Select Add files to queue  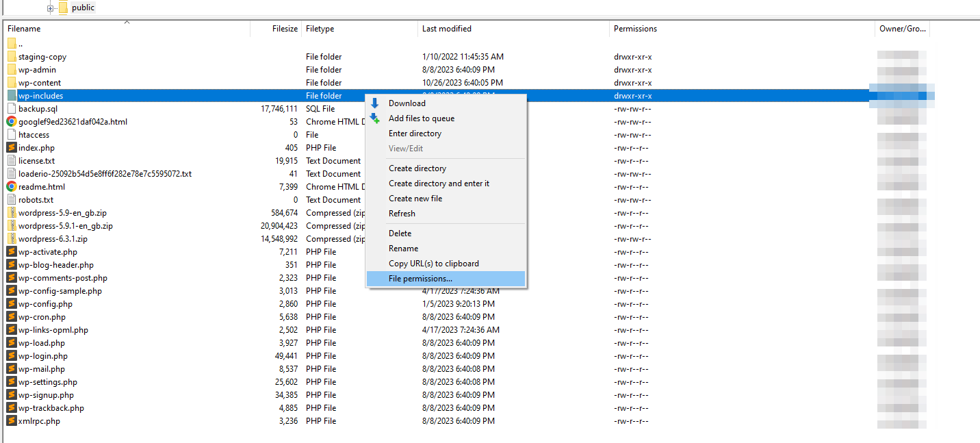click(x=446, y=118)
